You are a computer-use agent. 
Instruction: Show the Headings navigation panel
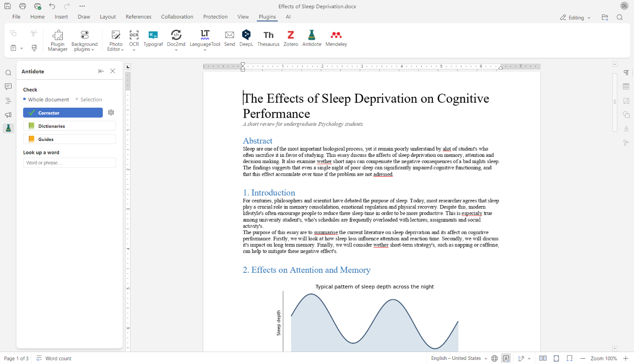8,101
